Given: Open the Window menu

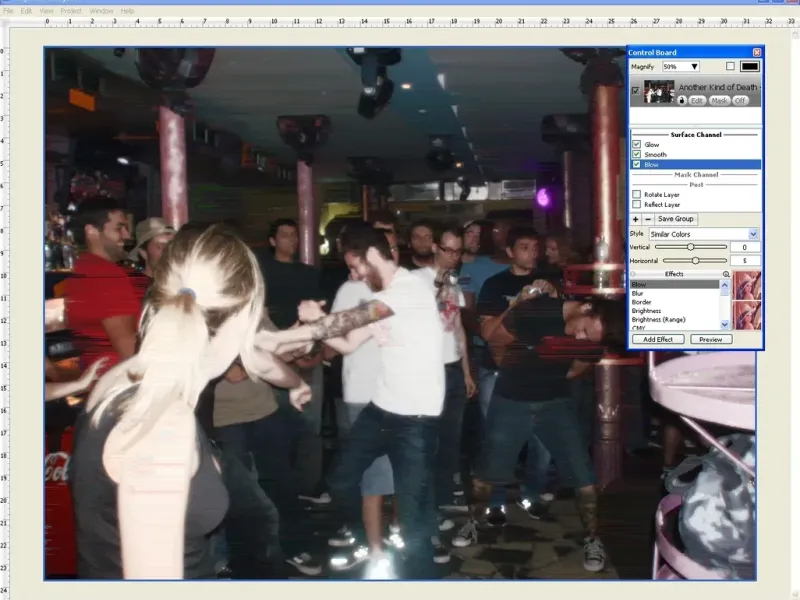Looking at the screenshot, I should [x=101, y=11].
